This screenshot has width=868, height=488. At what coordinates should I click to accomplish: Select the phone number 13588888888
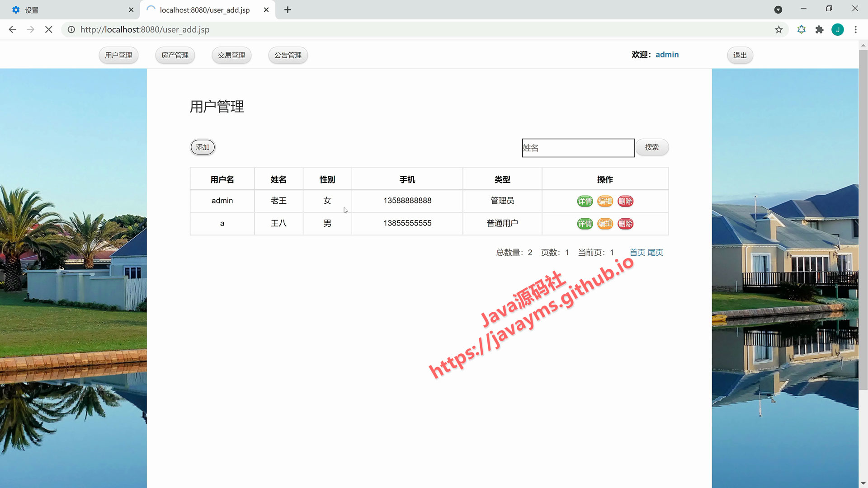click(407, 201)
